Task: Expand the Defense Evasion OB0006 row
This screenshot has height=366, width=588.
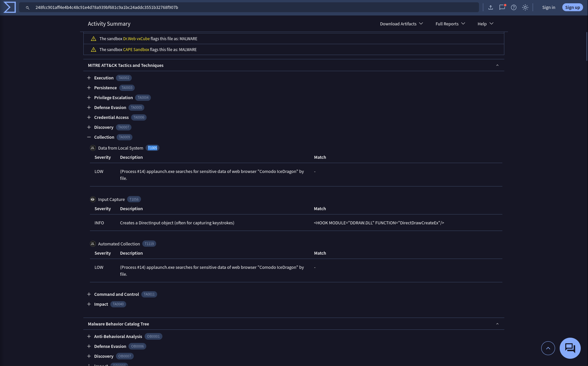Action: point(89,346)
